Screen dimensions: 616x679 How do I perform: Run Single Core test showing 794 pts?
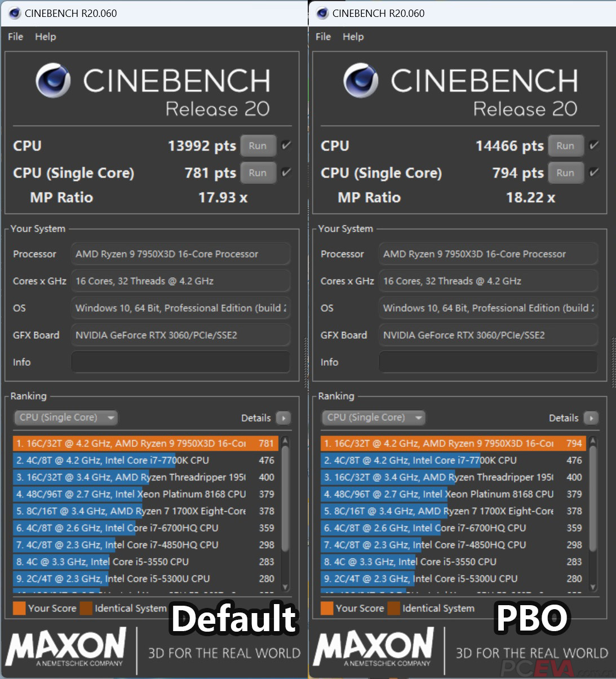coord(566,173)
